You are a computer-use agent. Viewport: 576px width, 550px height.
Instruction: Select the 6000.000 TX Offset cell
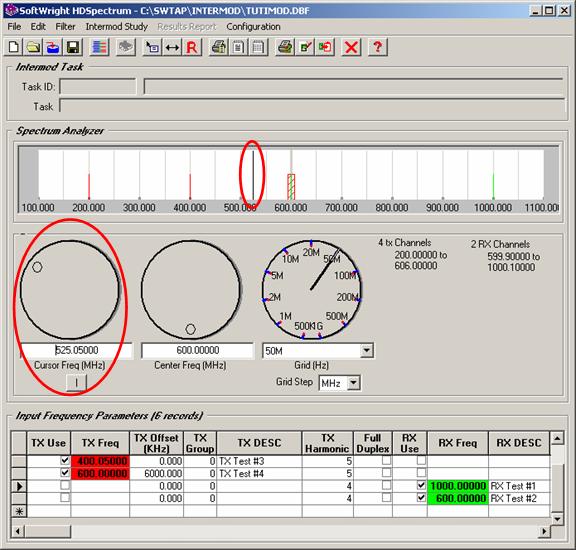point(156,474)
